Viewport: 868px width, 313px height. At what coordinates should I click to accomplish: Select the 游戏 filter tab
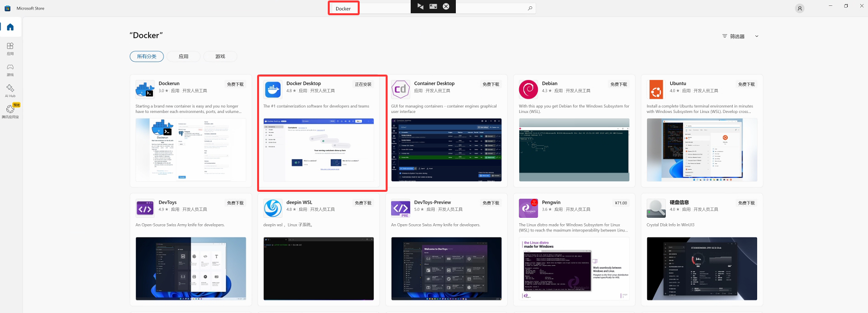pyautogui.click(x=220, y=56)
